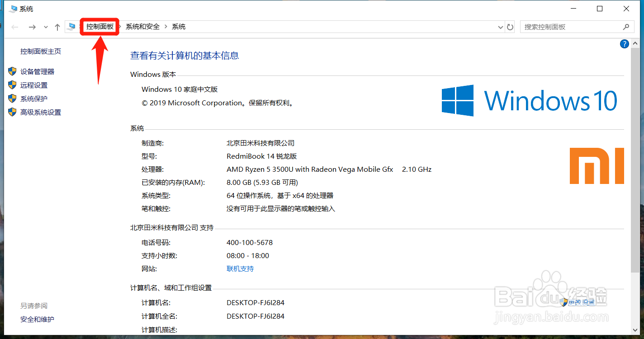Viewport: 644px width, 339px height.
Task: Open 控制面板主页 link
Action: [41, 52]
